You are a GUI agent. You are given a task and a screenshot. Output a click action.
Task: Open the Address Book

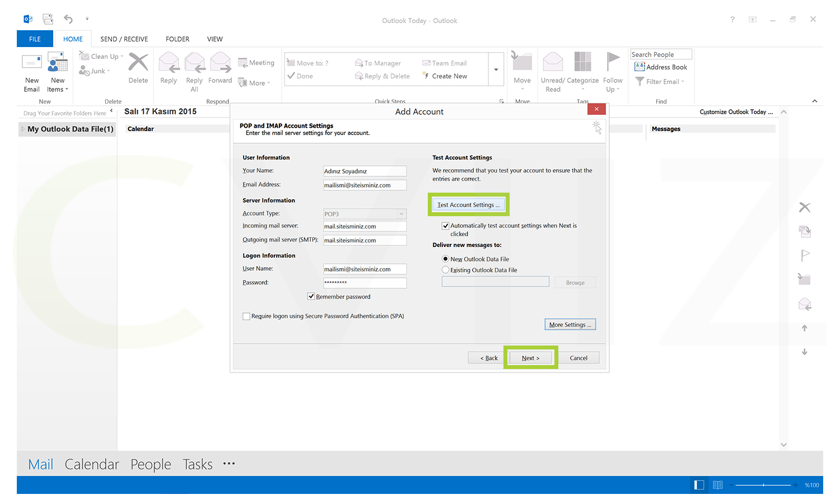[661, 67]
